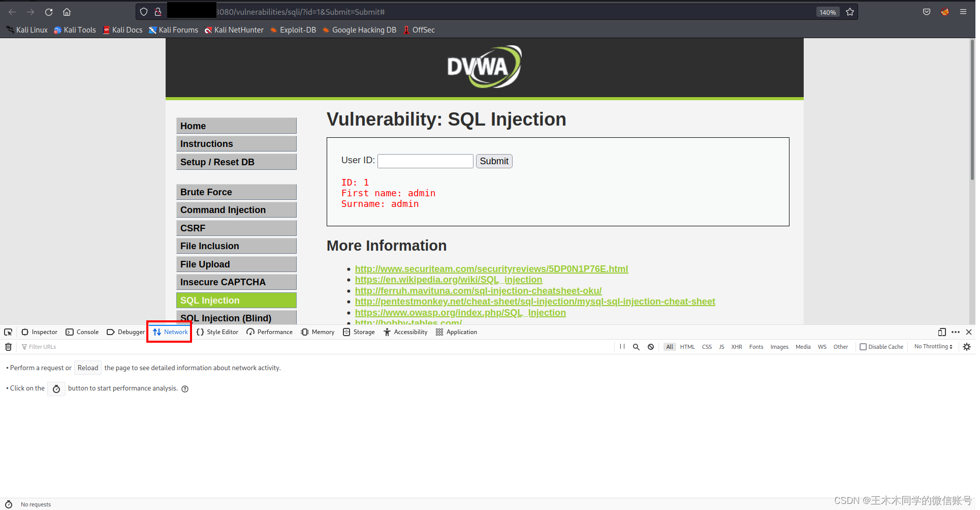980x510 pixels.
Task: Open Firefox hamburger menu
Action: tap(963, 12)
